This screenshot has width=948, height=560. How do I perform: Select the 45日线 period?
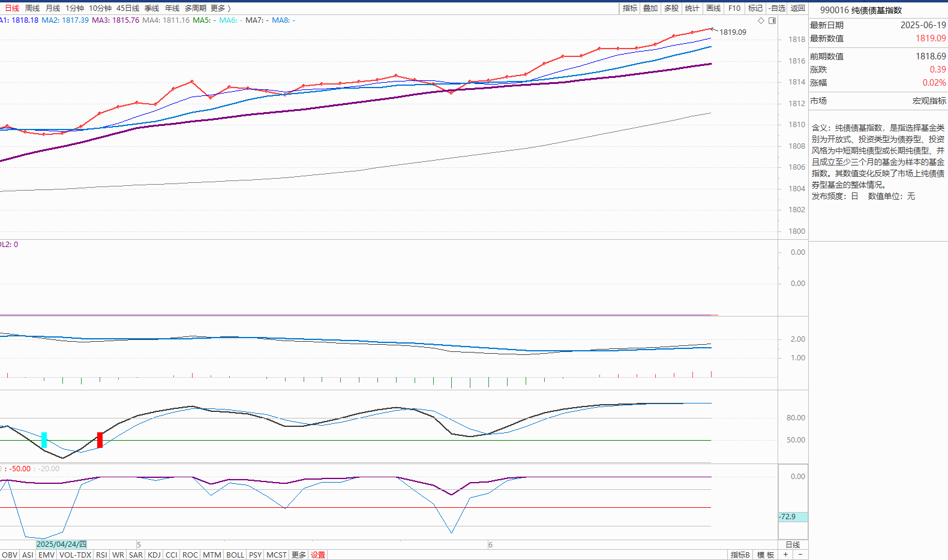(128, 8)
